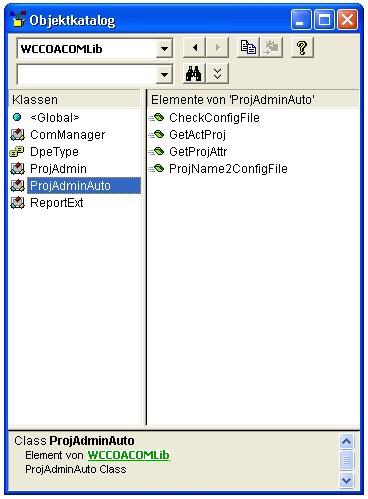Screen dimensions: 368x499
Task: Open the search text dropdown arrow
Action: click(164, 74)
